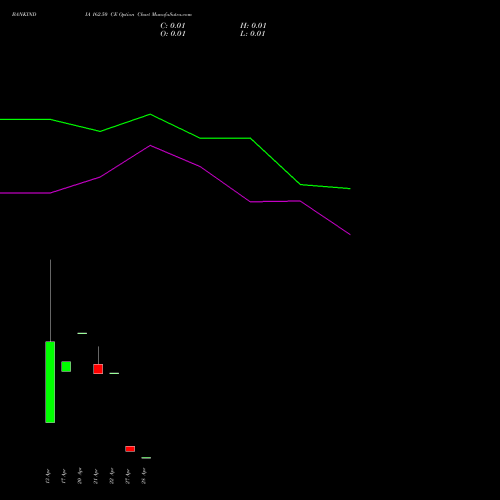Click the 28 Apr date axis label
Image resolution: width=500 pixels, height=500 pixels.
click(144, 476)
